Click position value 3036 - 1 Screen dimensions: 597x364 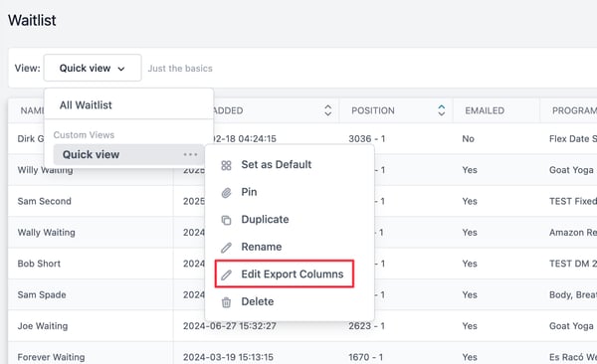pos(366,138)
